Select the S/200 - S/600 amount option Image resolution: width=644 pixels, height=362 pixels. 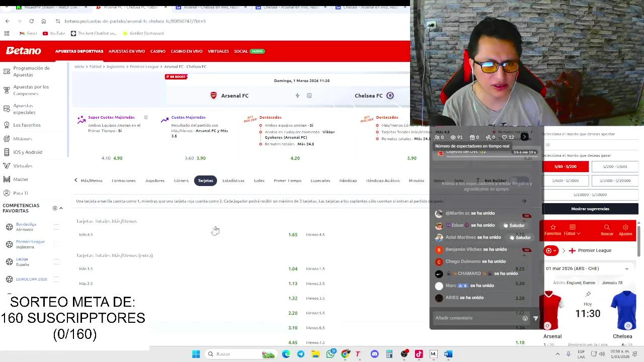point(615,166)
